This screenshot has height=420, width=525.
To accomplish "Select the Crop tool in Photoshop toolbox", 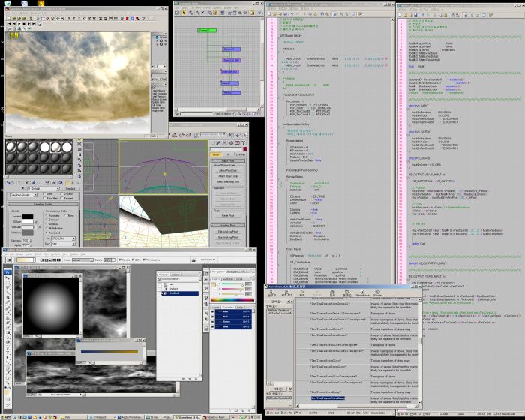I will point(7,297).
